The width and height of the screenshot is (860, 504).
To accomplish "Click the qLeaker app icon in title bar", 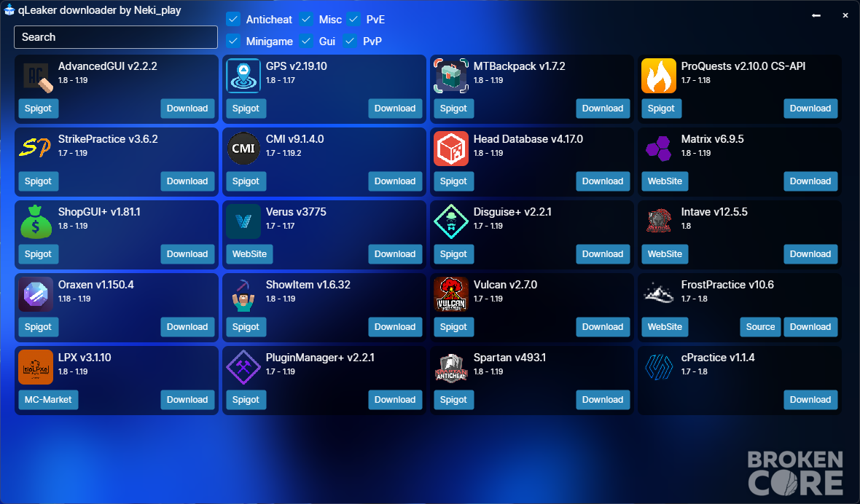I will [x=9, y=10].
